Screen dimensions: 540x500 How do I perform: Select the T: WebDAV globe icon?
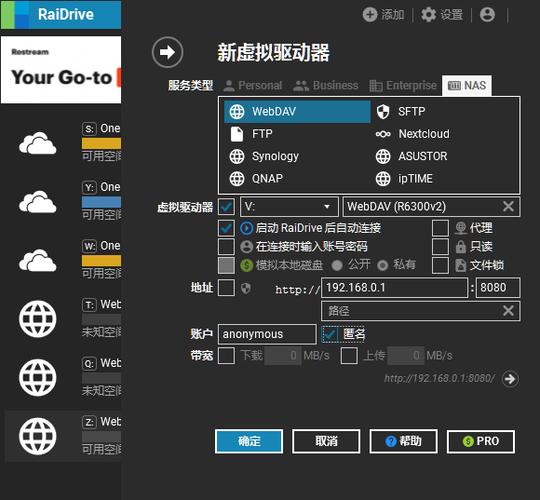pos(38,319)
